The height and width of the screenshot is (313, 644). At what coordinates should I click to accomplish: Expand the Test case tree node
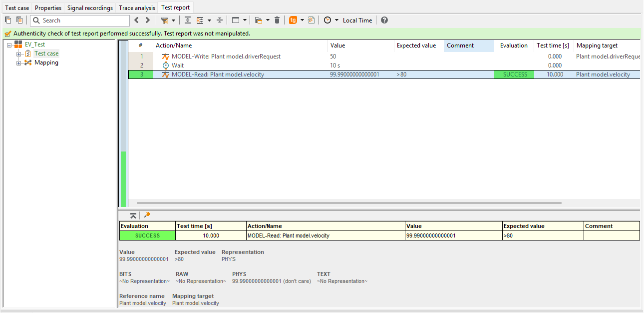18,53
